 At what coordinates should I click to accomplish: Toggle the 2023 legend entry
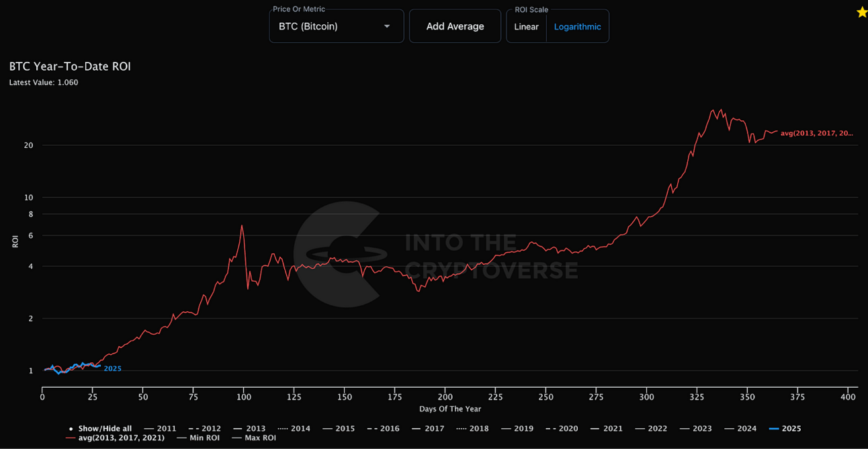[696, 428]
